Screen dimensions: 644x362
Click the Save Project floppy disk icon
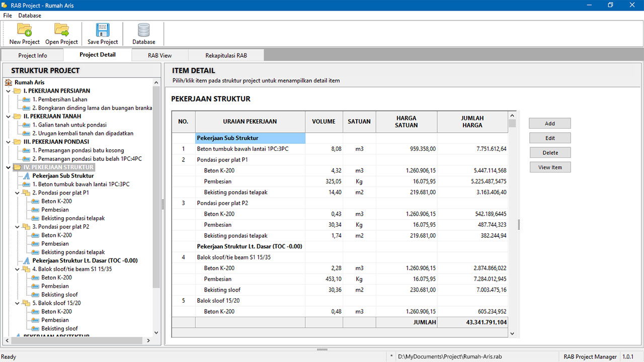[103, 30]
